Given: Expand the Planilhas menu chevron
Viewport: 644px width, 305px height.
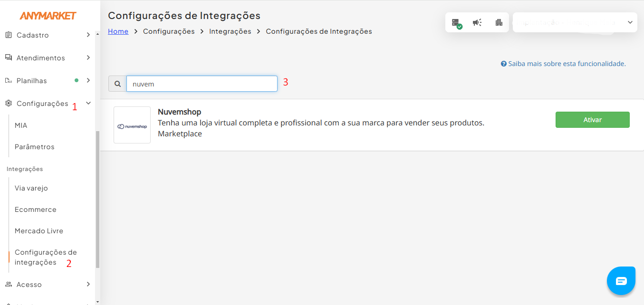Looking at the screenshot, I should (88, 80).
